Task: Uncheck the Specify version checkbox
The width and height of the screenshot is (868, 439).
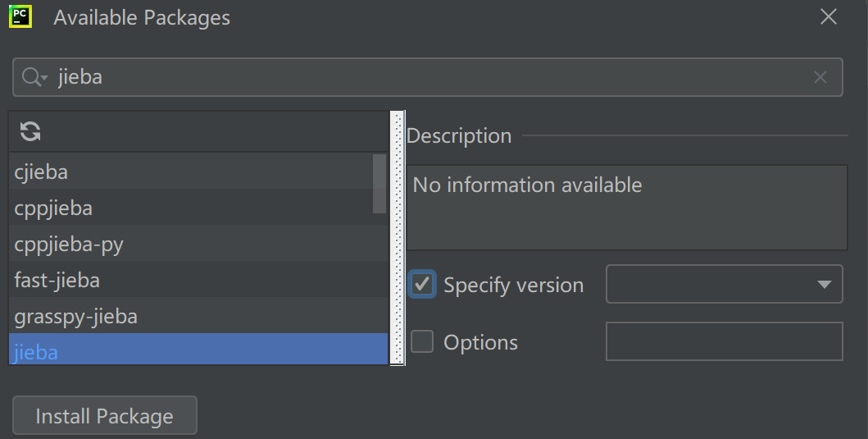Action: point(422,285)
